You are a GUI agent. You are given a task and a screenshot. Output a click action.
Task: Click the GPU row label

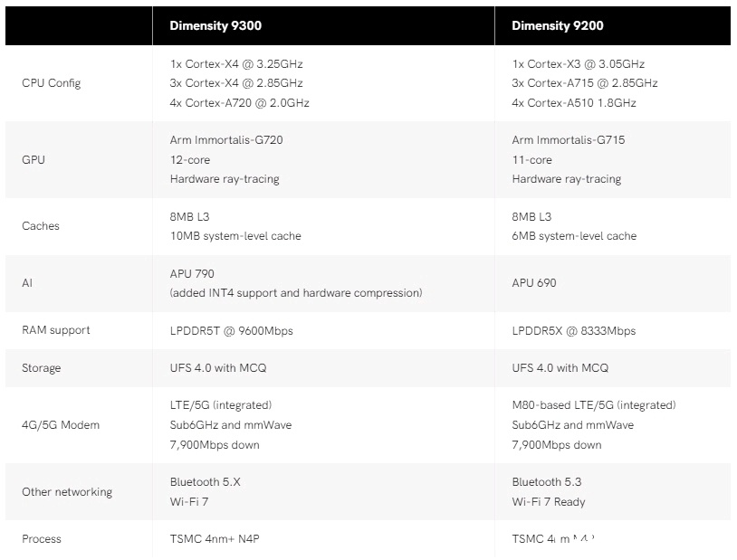(33, 160)
